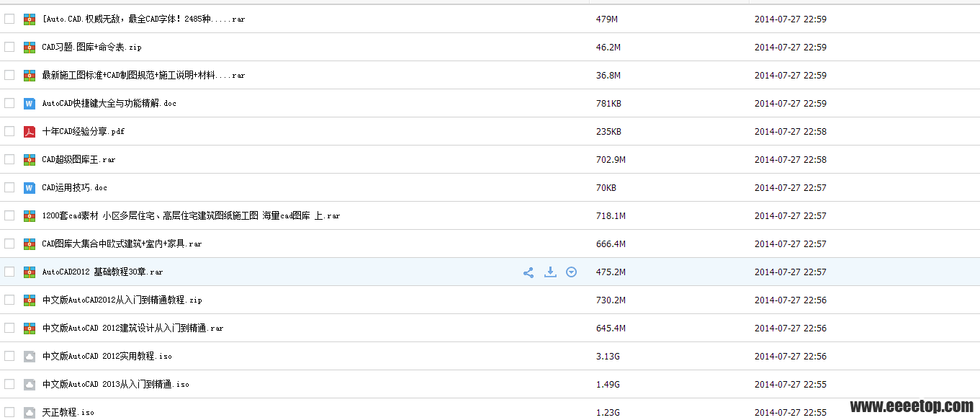The width and height of the screenshot is (980, 420).
Task: Open file name CAD图库大集合中欧式建筑+室内+家具.rar
Action: 122,244
